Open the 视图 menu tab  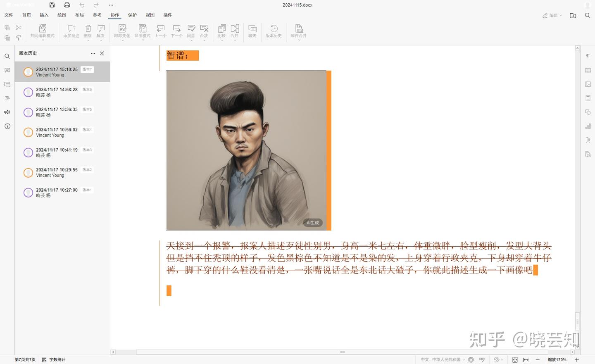point(150,15)
